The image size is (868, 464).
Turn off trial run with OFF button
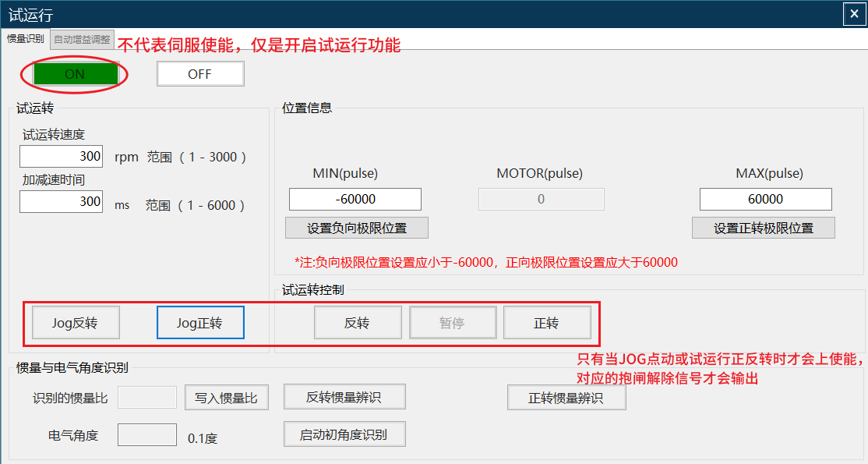click(200, 74)
